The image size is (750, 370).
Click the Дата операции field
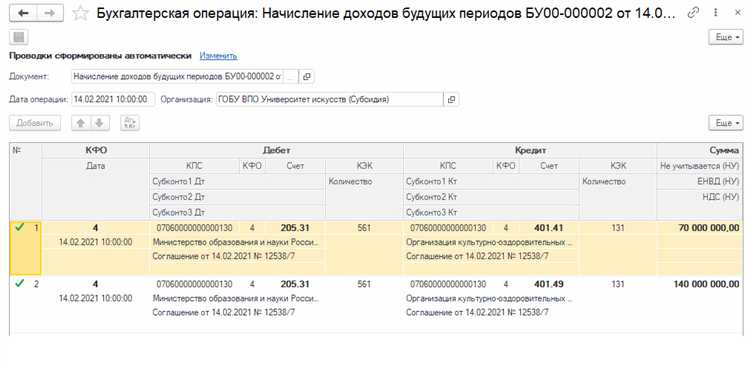(x=113, y=99)
